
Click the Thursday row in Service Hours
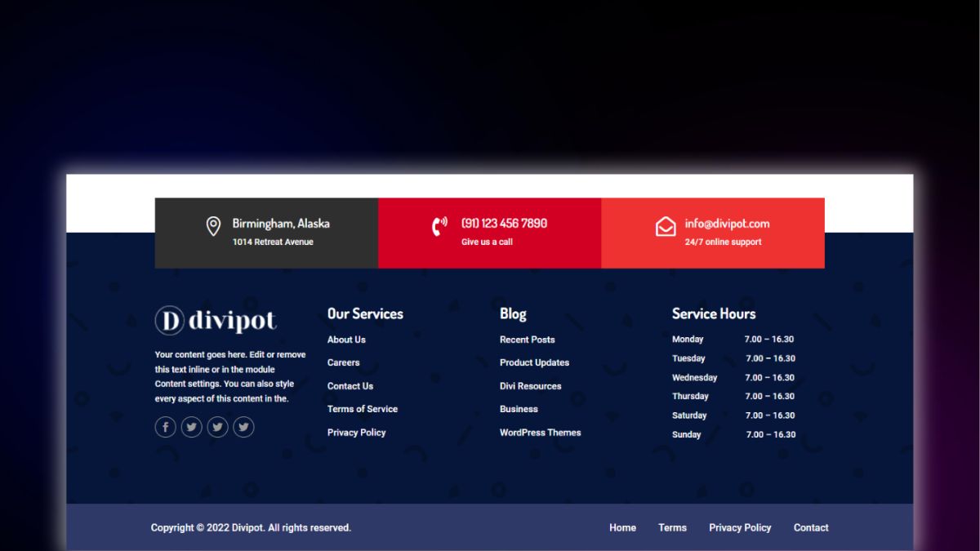(x=733, y=396)
